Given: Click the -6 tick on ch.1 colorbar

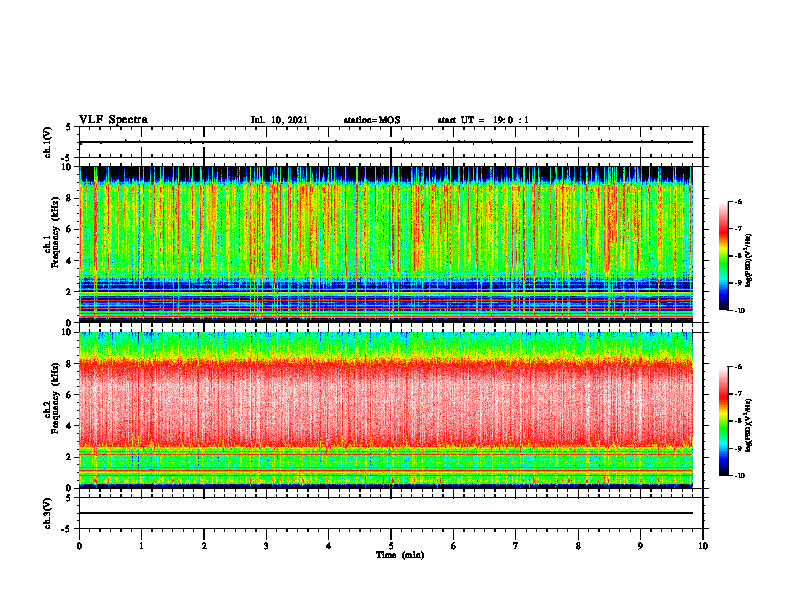Looking at the screenshot, I should [739, 201].
